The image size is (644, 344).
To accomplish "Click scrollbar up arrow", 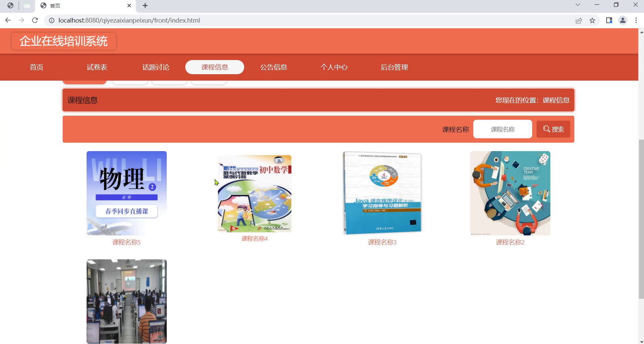I will point(641,32).
